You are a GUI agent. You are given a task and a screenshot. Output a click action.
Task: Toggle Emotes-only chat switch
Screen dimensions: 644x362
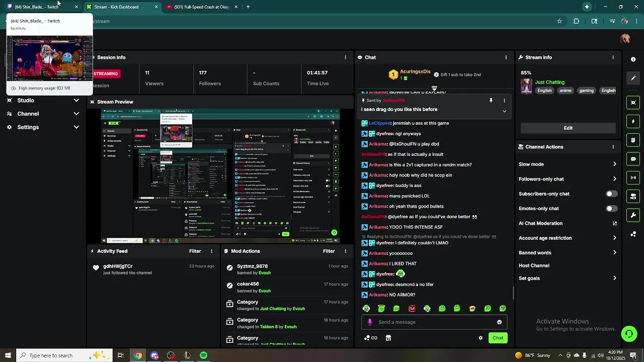611,208
